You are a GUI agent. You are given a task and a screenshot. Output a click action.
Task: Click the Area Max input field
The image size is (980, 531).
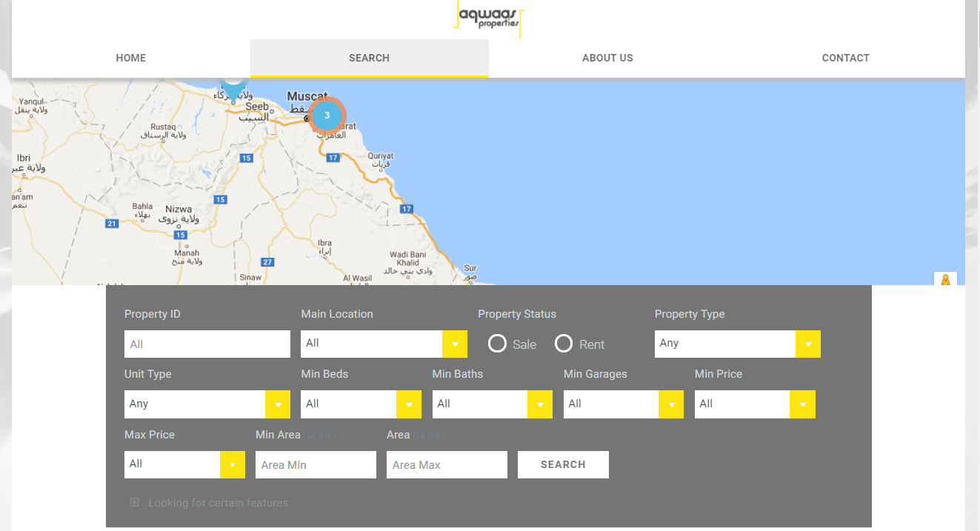pos(447,465)
